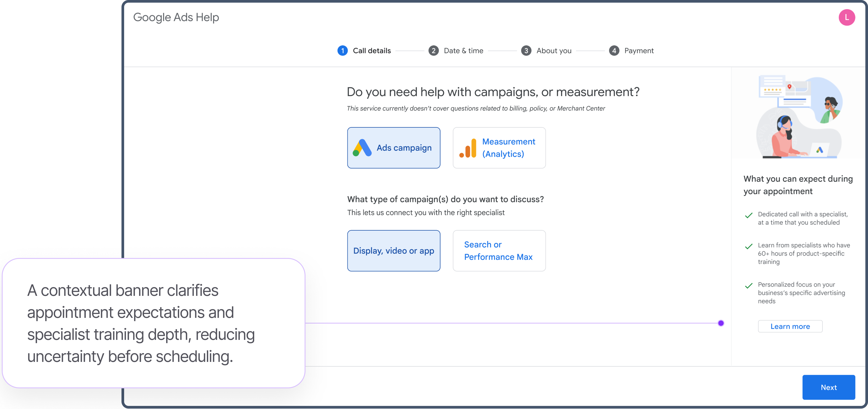Click the purple annotation connector dot
868x409 pixels.
(721, 323)
